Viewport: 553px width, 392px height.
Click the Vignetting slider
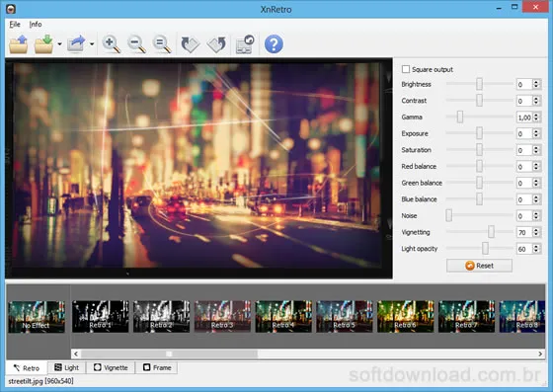click(479, 232)
